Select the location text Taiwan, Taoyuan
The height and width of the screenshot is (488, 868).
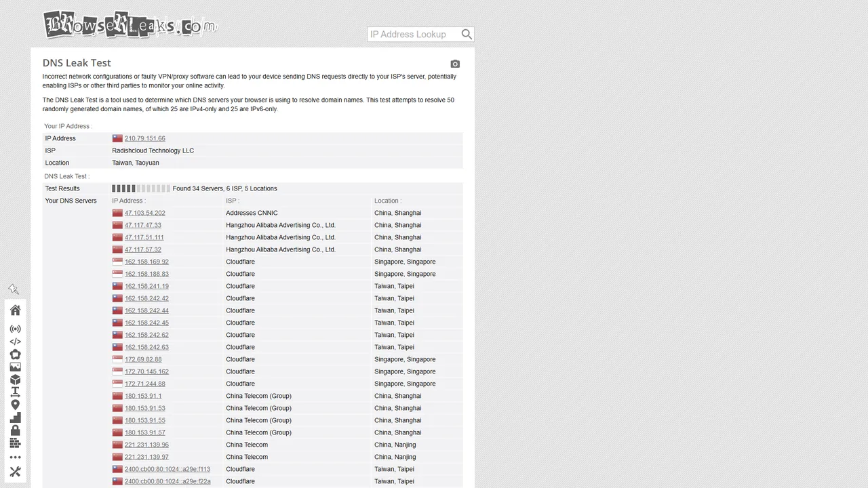tap(136, 163)
